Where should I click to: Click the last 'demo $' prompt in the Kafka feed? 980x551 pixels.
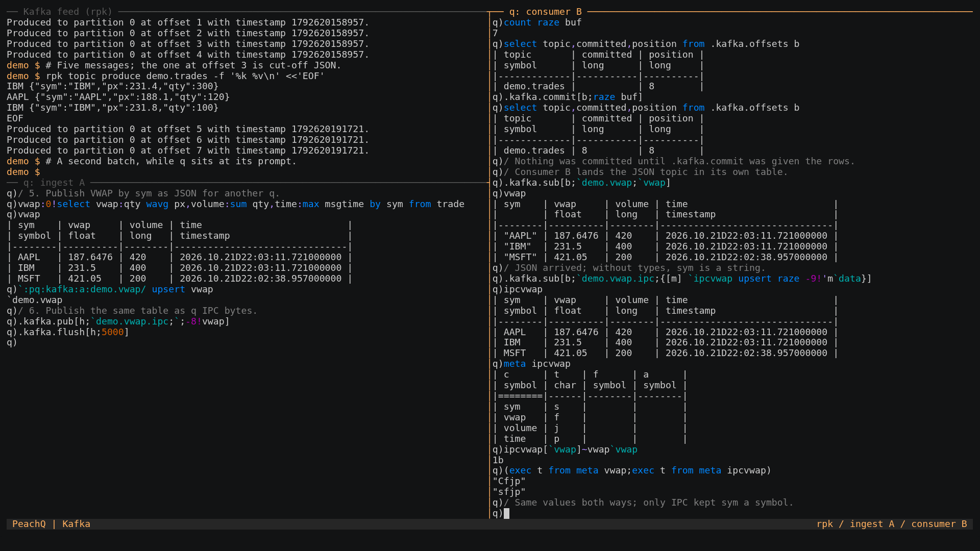coord(23,172)
